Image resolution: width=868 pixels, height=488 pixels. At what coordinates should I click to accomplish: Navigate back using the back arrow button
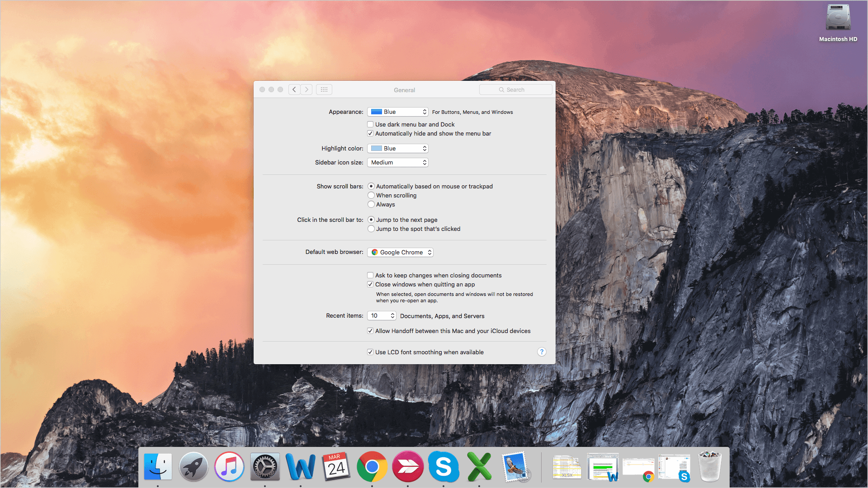pos(294,89)
